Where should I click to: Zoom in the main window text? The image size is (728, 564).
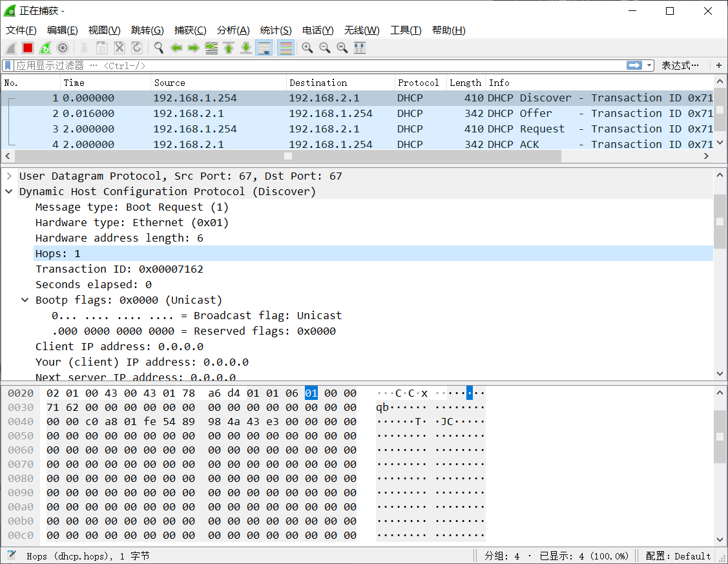click(307, 48)
